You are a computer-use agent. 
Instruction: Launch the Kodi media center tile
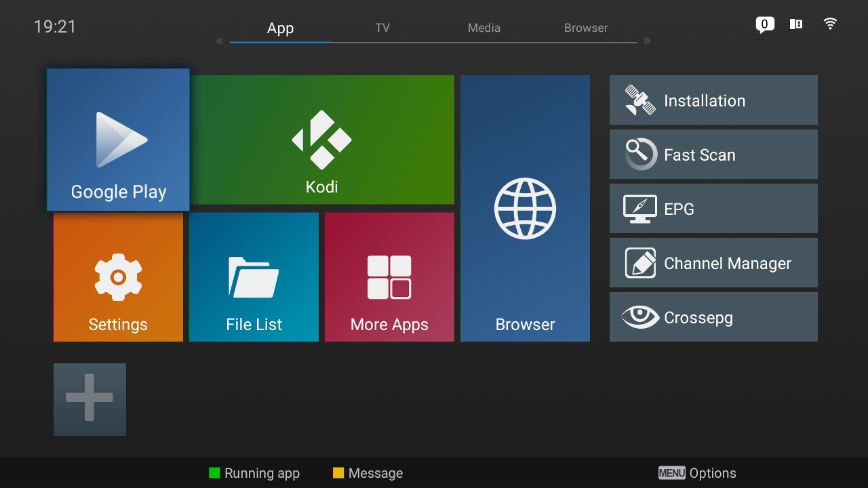(x=322, y=140)
